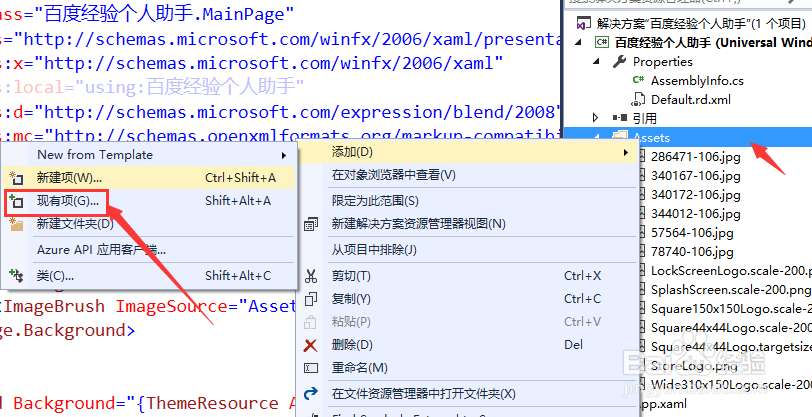
Task: Click the ThemeResource Background text in editor
Action: [146, 403]
